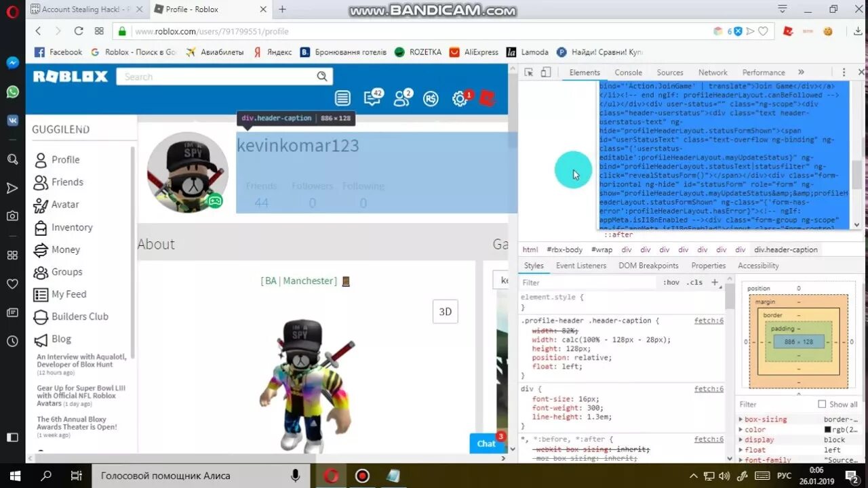The image size is (868, 488).
Task: Expand the box-sizing computed property
Action: (x=741, y=420)
